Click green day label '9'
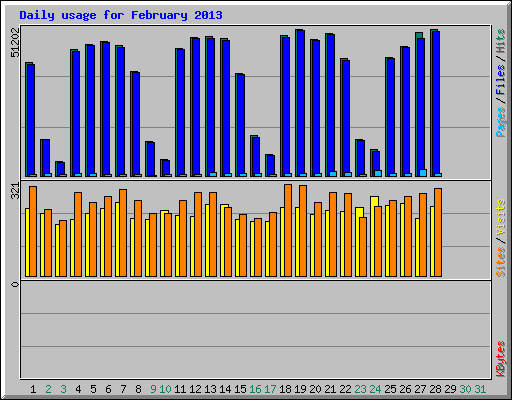The width and height of the screenshot is (512, 400). point(153,389)
